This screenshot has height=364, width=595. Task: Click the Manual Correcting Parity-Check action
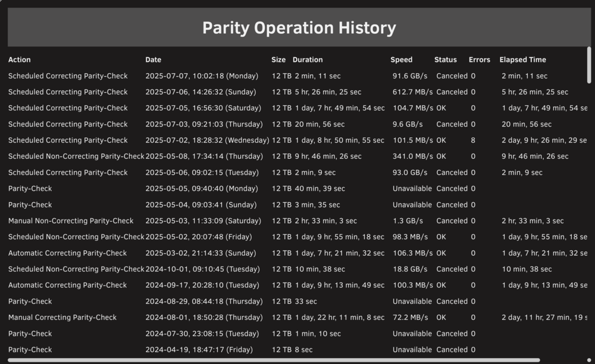62,318
